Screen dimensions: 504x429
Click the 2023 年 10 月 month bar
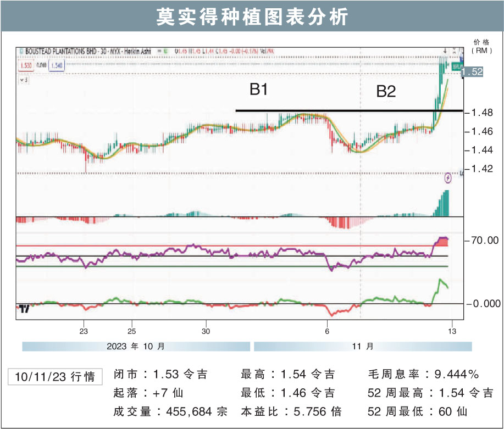point(136,347)
